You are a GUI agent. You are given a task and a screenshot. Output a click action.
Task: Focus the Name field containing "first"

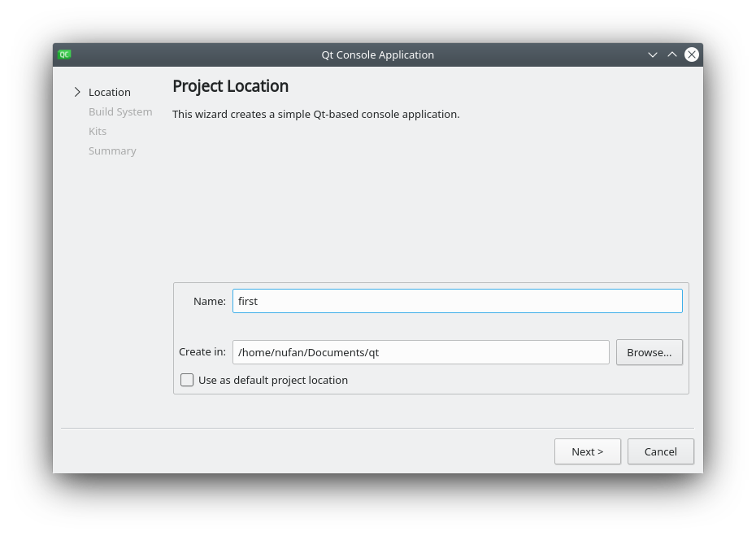coord(457,301)
